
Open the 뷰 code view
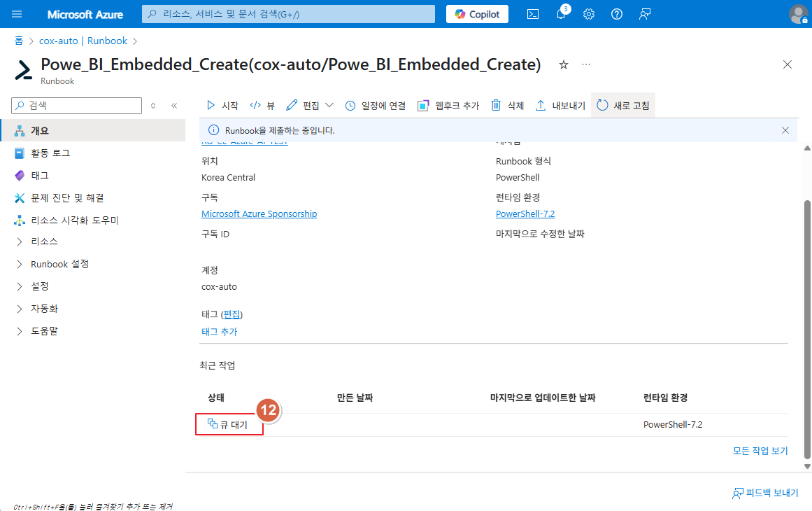point(262,106)
